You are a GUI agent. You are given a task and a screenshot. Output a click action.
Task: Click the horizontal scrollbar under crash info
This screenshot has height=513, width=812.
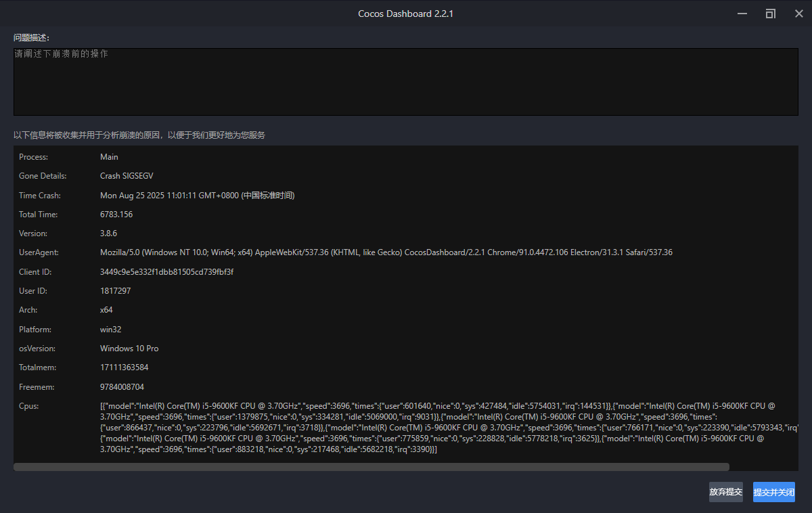(371, 467)
